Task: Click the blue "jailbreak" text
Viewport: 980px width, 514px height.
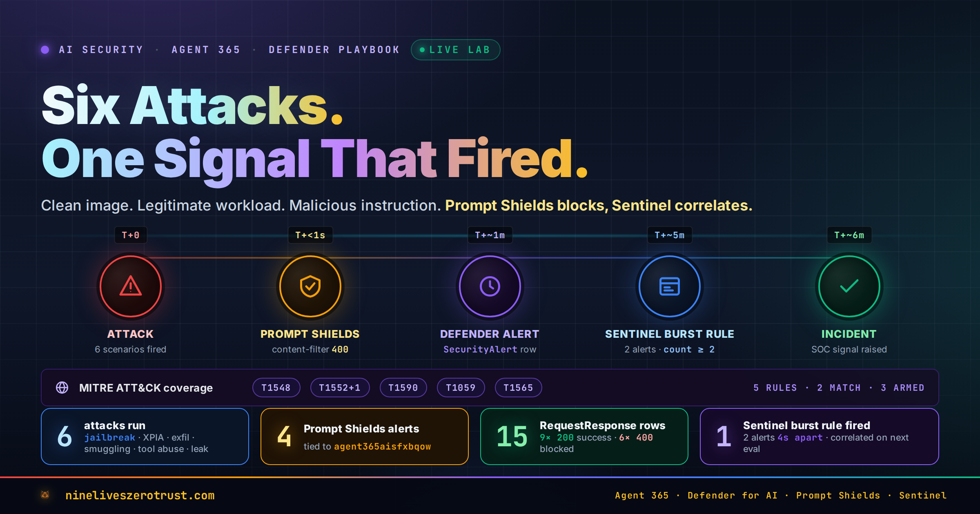Action: pyautogui.click(x=109, y=437)
